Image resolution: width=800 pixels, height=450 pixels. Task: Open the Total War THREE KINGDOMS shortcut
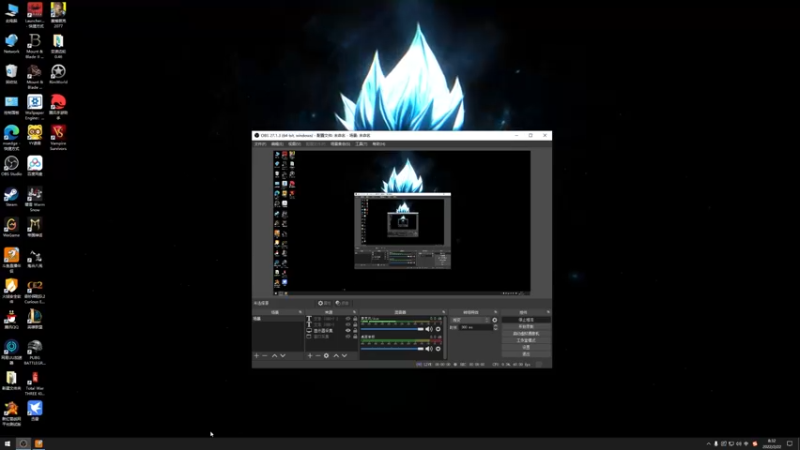pos(35,383)
